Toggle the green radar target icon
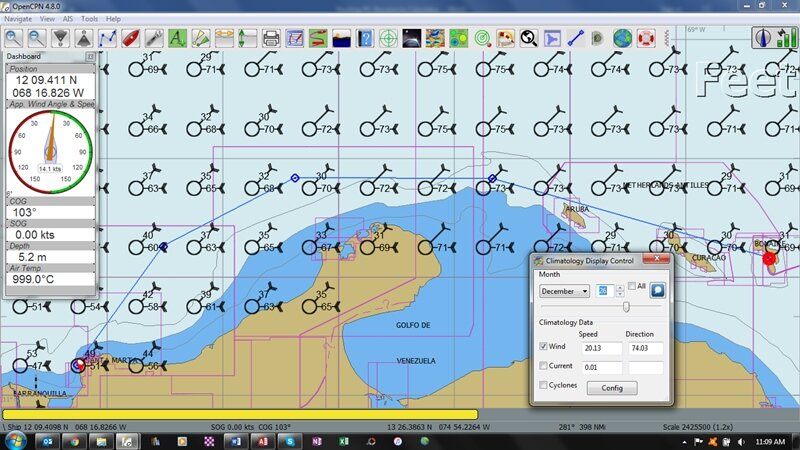Viewport: 800px width, 450px height. click(389, 38)
